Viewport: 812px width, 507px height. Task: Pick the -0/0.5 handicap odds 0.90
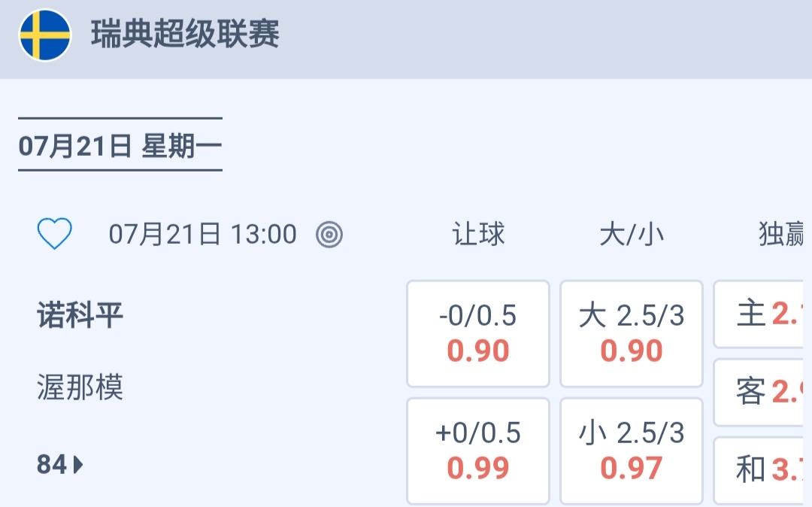(478, 333)
